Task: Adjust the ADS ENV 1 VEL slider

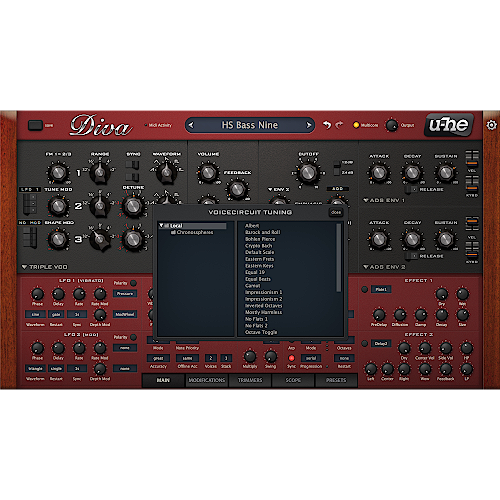Action: pos(472,159)
